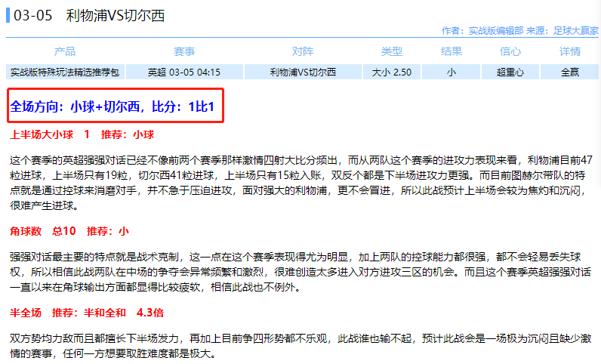Open the author link 实战版编辑部
Viewport: 601px width, 364px height.
496,31
